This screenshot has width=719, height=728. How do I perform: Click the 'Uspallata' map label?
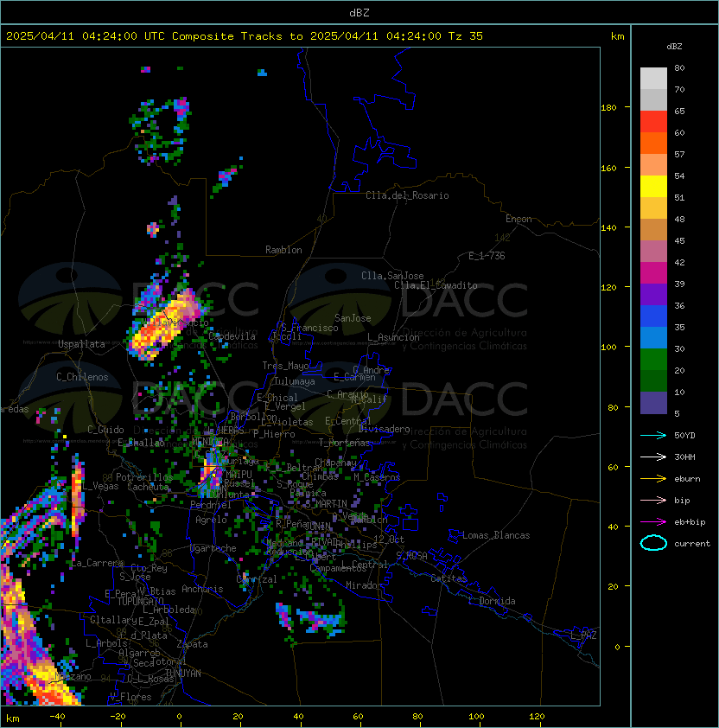[x=81, y=344]
